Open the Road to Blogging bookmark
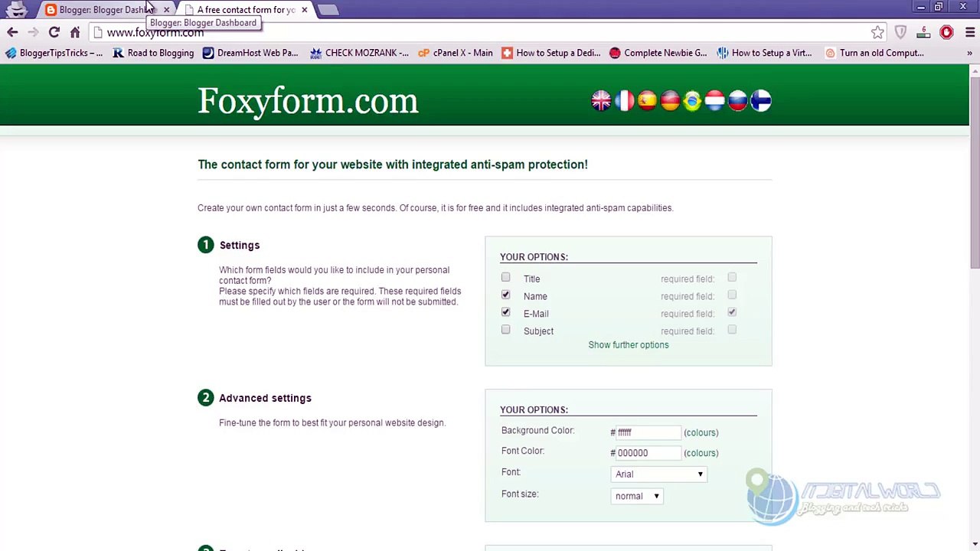This screenshot has width=980, height=551. click(x=153, y=53)
